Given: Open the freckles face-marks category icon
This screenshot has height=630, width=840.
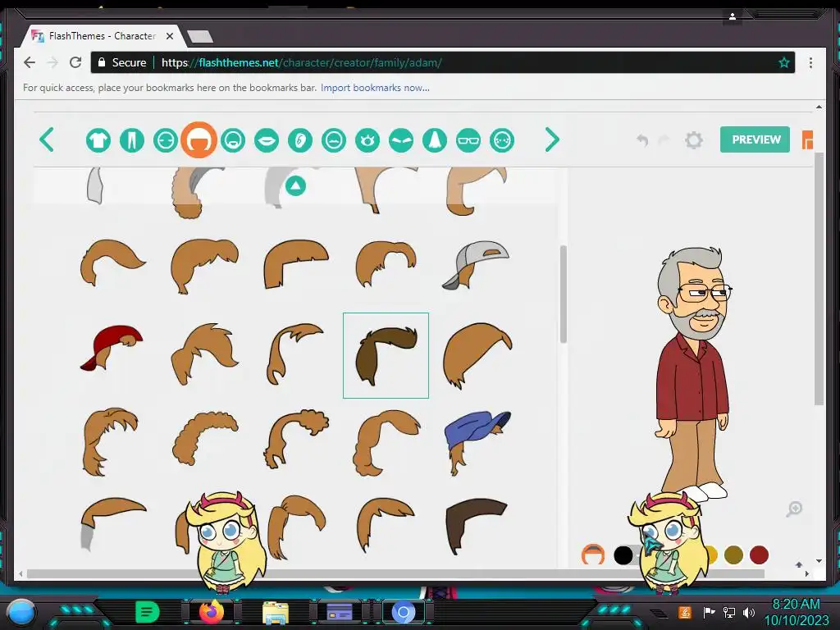Looking at the screenshot, I should (502, 140).
